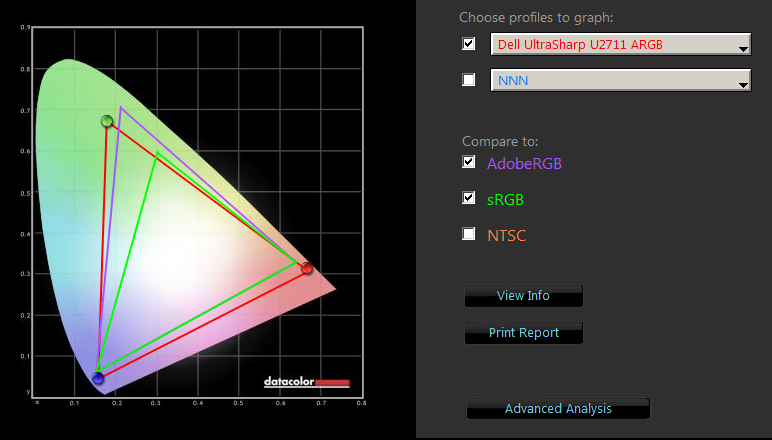
Task: Uncheck the Dell UltraSharp U2711 ARGB profile checkbox
Action: (x=469, y=44)
